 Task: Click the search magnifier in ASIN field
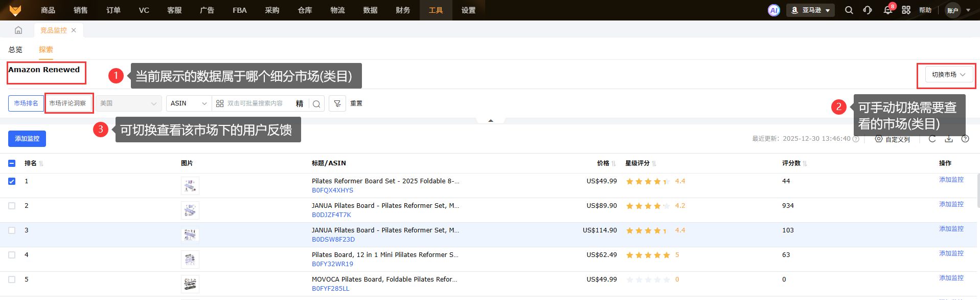(x=316, y=104)
